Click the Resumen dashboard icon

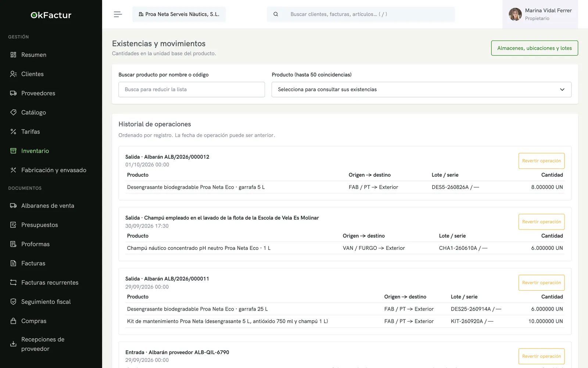tap(13, 55)
